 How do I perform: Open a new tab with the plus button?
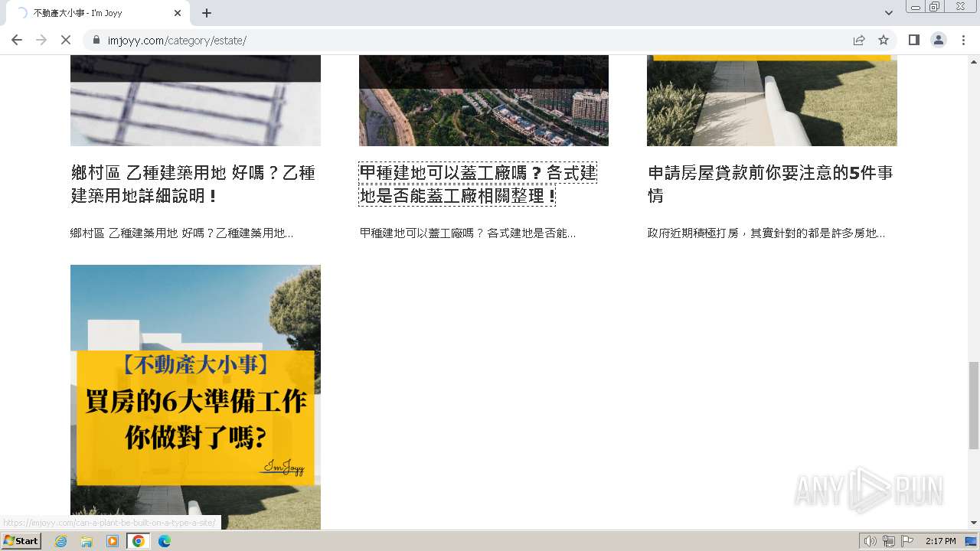pos(207,13)
